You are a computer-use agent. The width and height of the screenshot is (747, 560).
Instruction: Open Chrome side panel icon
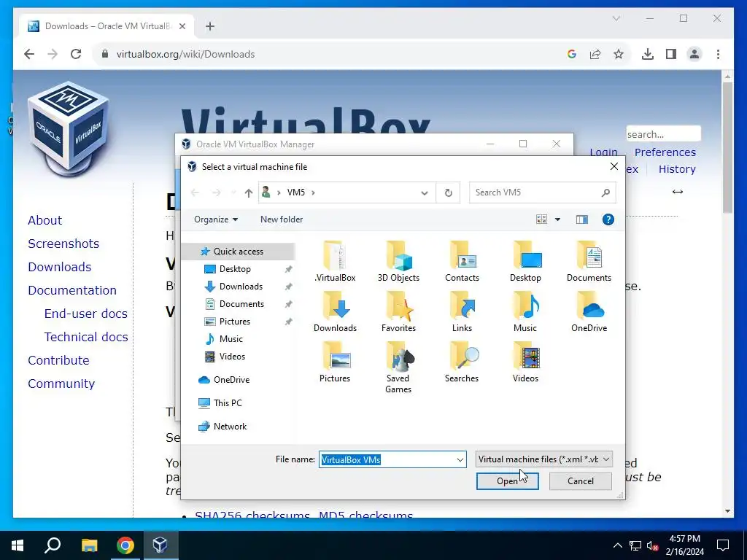671,54
